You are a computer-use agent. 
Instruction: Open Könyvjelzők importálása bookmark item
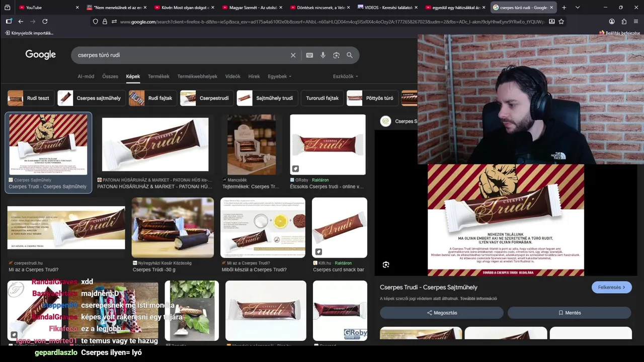click(29, 33)
